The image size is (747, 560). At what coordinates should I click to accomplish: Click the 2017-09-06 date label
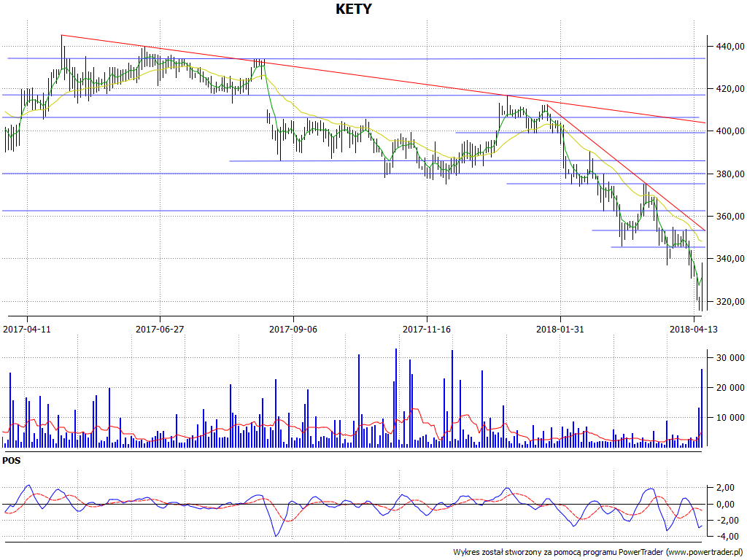(293, 329)
